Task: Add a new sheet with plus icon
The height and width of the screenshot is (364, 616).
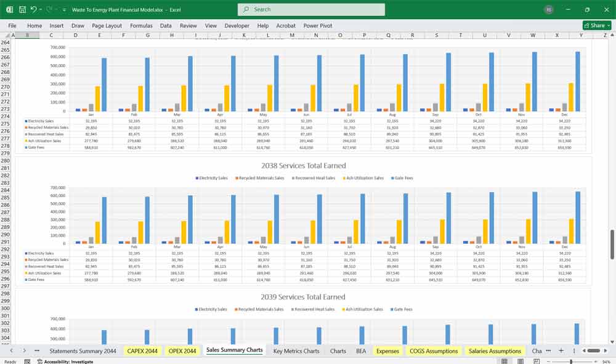Action: (561, 350)
